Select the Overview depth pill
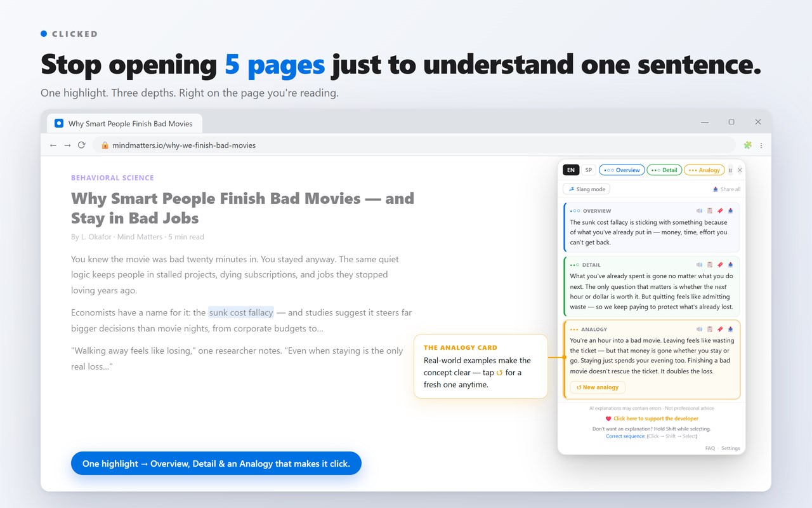Image resolution: width=812 pixels, height=508 pixels. (622, 170)
